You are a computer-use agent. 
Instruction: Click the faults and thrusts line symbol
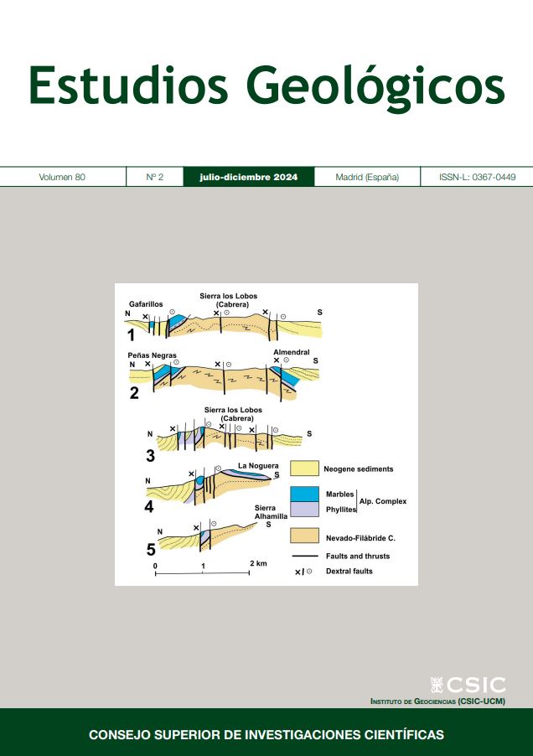coord(307,556)
